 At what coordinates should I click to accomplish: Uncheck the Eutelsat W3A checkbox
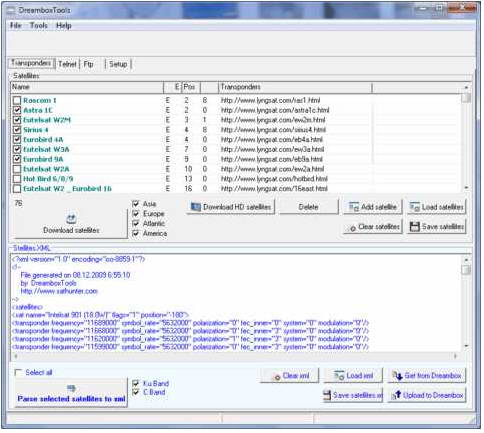(x=17, y=149)
